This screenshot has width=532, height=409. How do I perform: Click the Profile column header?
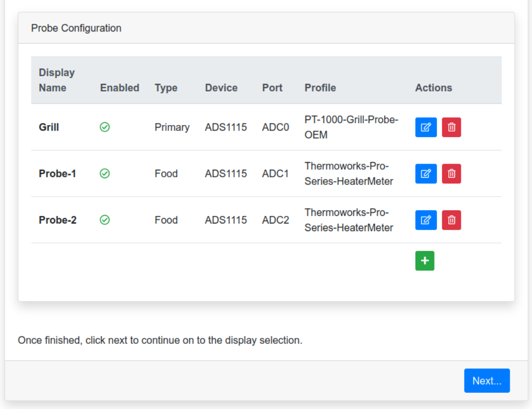tap(320, 88)
